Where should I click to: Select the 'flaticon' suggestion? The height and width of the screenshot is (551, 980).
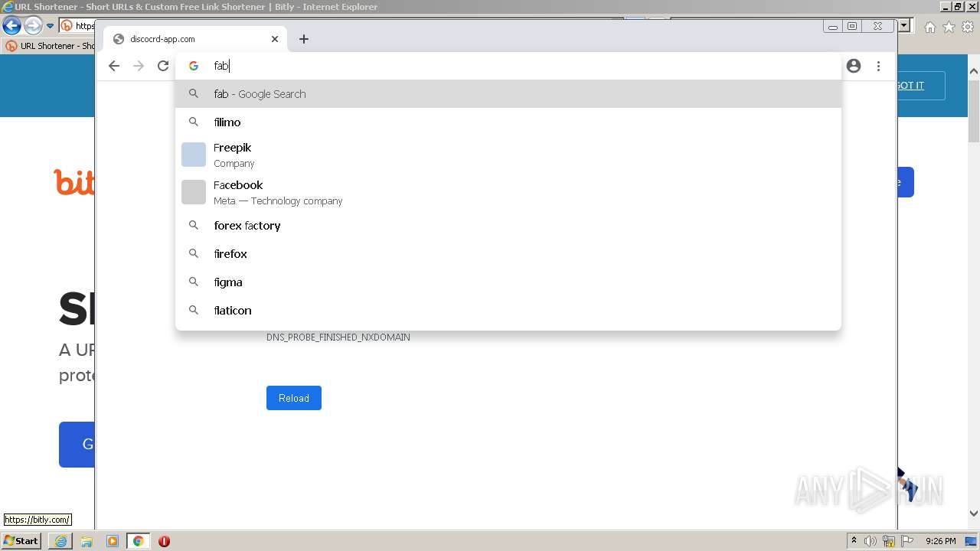pyautogui.click(x=508, y=311)
